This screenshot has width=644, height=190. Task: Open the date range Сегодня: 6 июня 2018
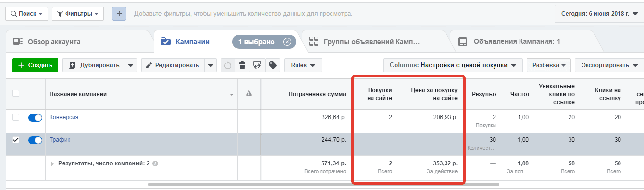(x=599, y=14)
